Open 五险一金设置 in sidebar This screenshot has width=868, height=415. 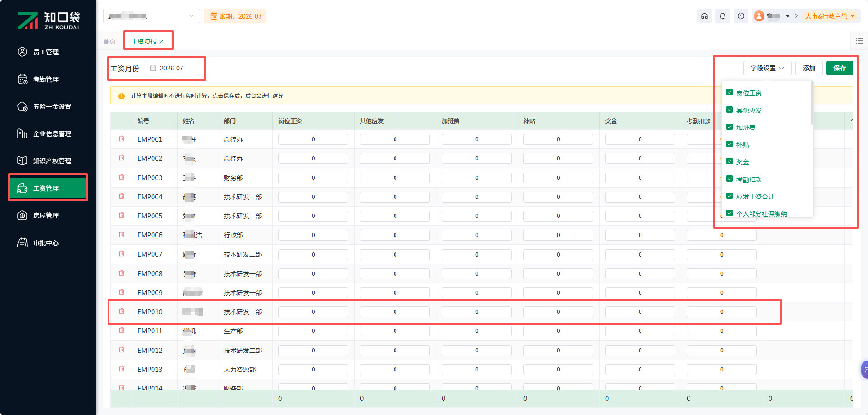pyautogui.click(x=48, y=107)
